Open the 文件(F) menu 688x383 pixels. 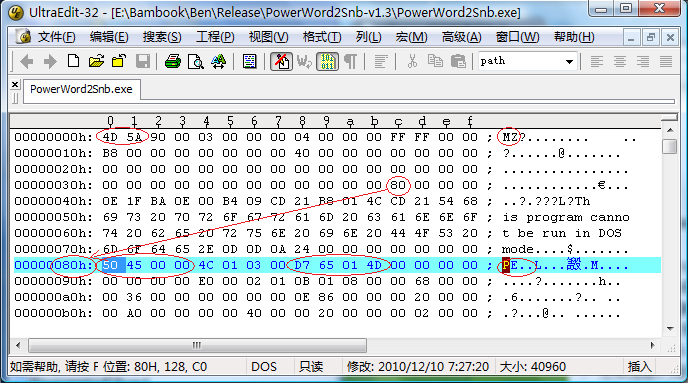(56, 37)
